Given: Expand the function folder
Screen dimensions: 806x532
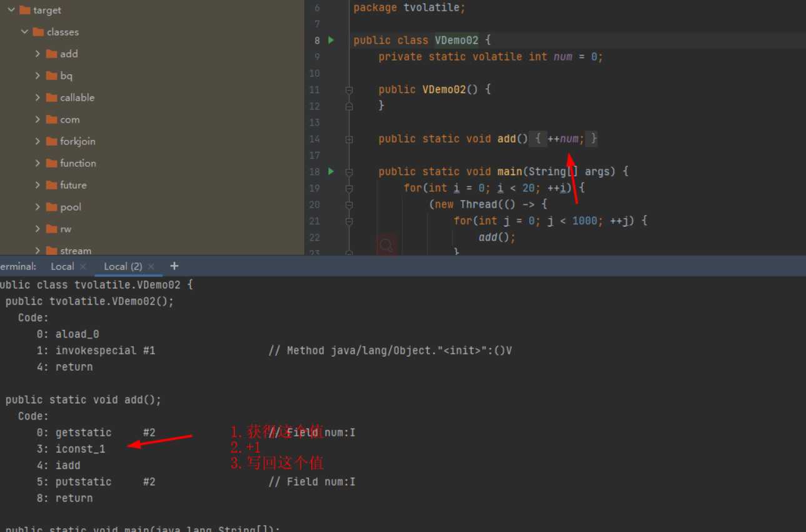Looking at the screenshot, I should [38, 163].
